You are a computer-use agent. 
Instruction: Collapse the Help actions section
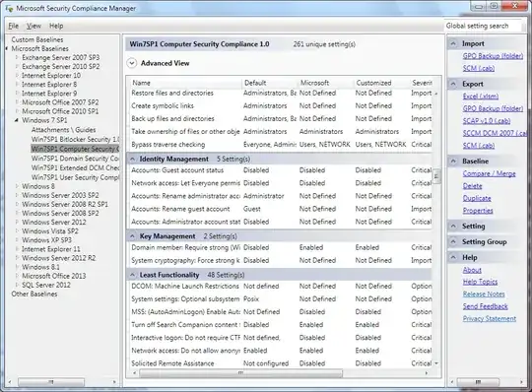(453, 258)
